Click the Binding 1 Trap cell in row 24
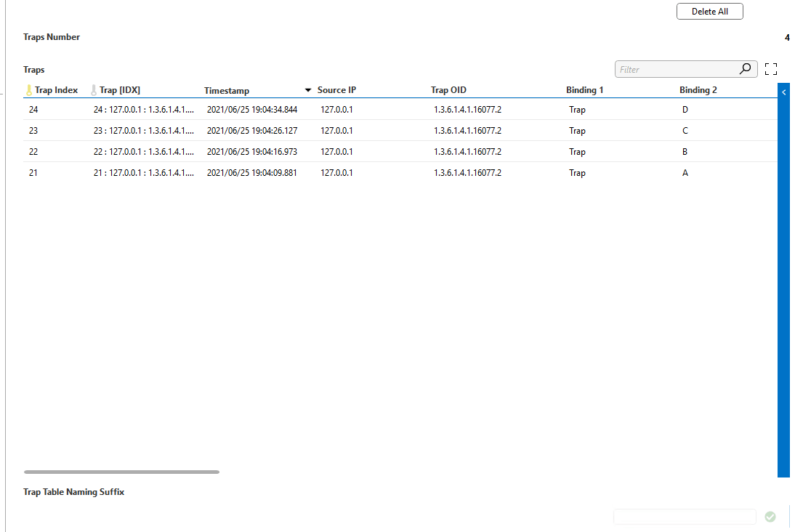Image resolution: width=795 pixels, height=532 pixels. 577,110
